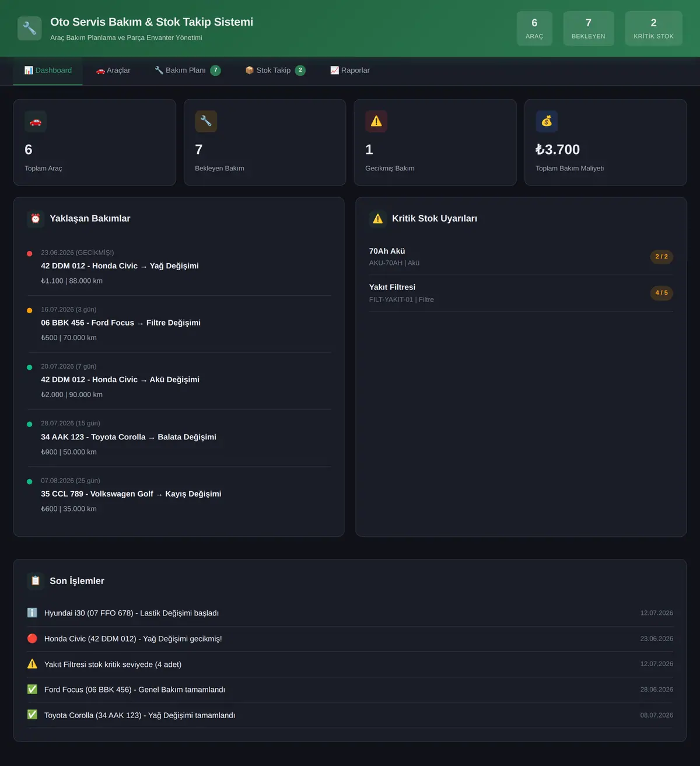Image resolution: width=700 pixels, height=766 pixels.
Task: Select '42 DDM 012 - Honda Civic → Yağ Değişimi'
Action: [120, 266]
